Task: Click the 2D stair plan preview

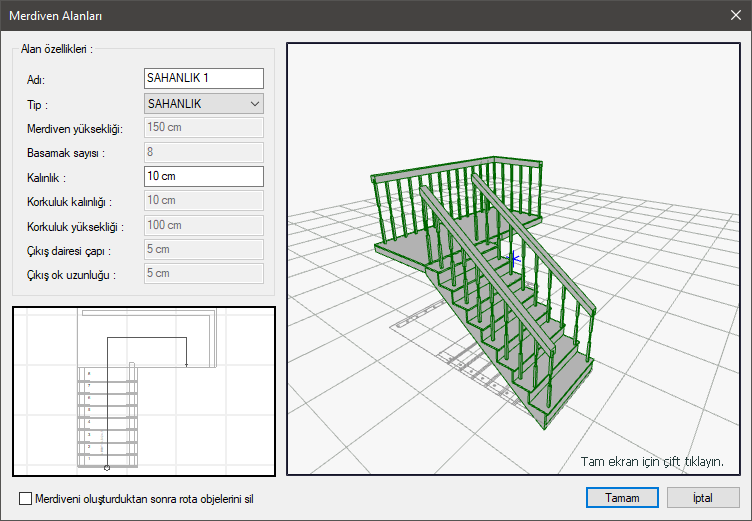Action: click(x=144, y=390)
